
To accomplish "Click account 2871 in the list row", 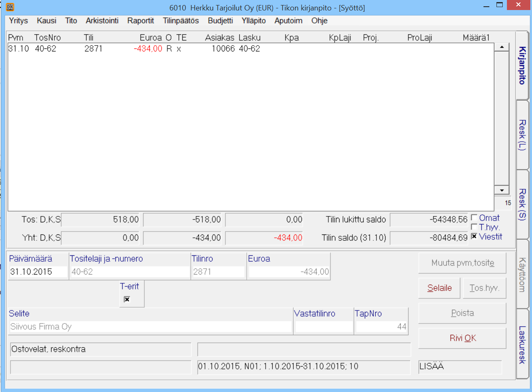I will pos(93,49).
